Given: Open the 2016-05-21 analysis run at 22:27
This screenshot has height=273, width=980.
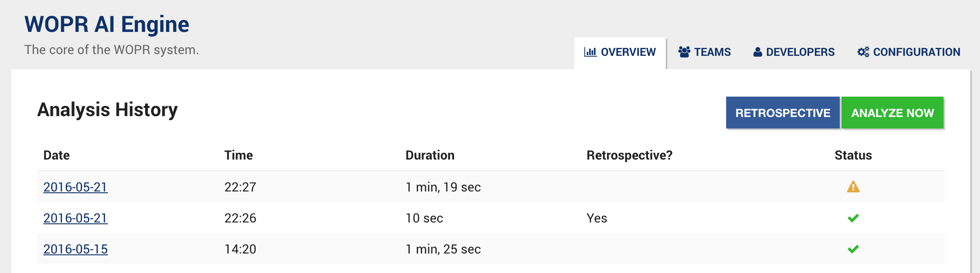Looking at the screenshot, I should (x=75, y=187).
